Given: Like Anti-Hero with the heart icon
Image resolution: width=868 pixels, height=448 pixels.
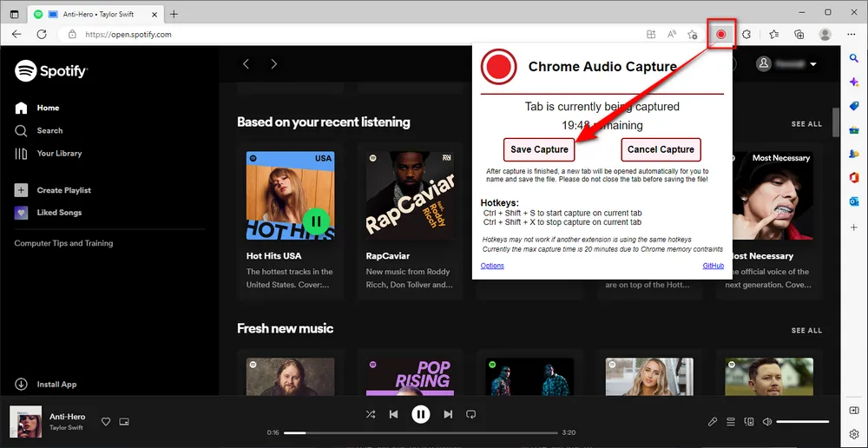Looking at the screenshot, I should (x=106, y=422).
